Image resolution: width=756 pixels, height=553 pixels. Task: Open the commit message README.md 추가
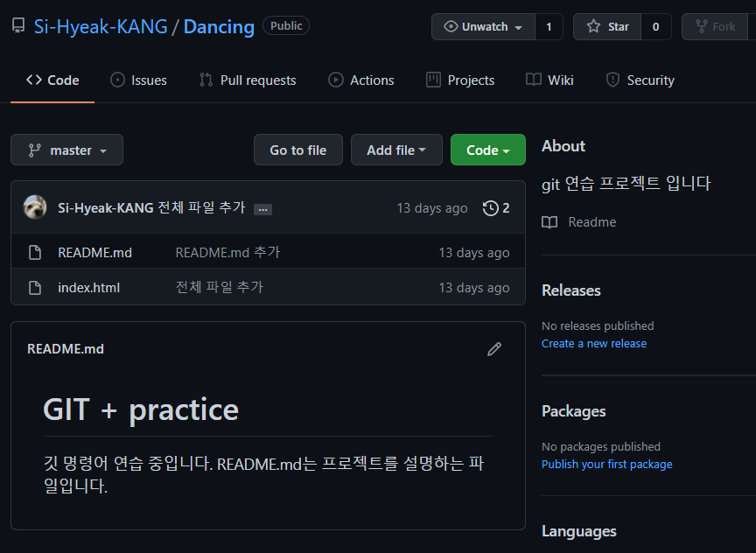tap(227, 252)
